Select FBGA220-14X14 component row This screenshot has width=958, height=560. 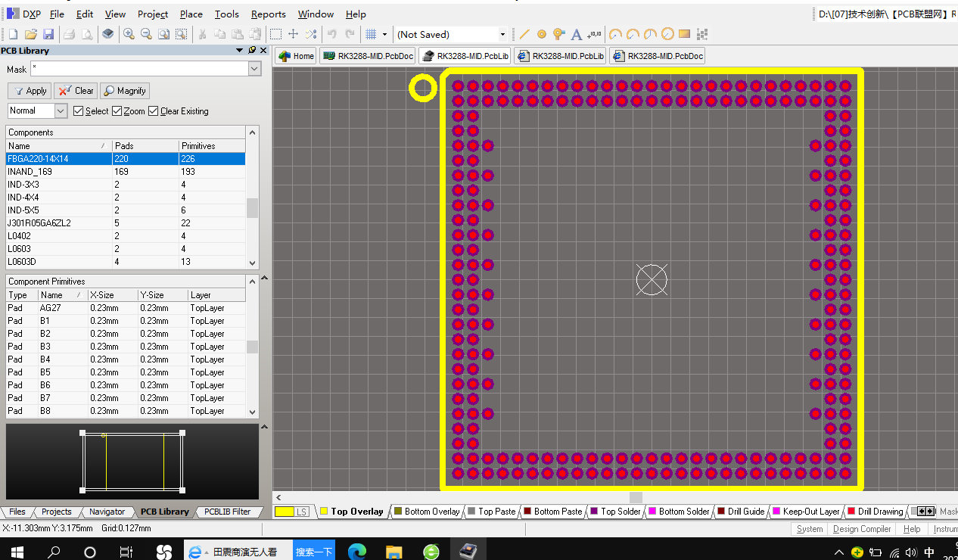[126, 159]
